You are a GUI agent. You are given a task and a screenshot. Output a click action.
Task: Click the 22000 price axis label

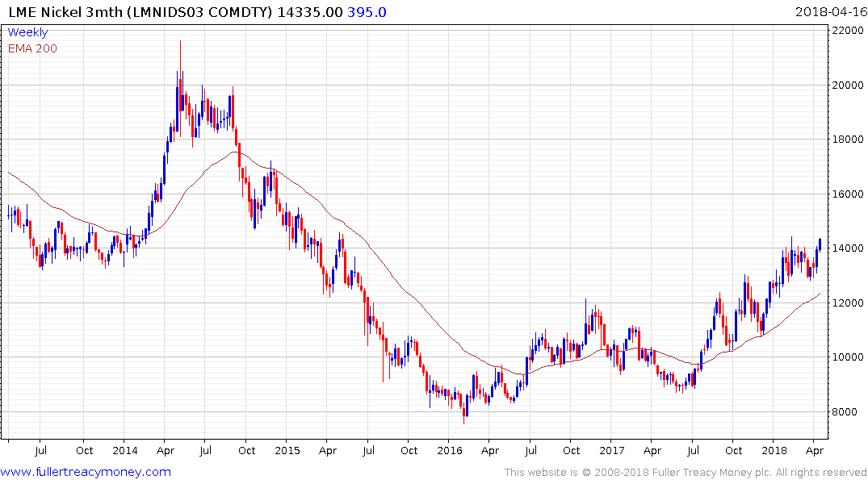pos(848,31)
